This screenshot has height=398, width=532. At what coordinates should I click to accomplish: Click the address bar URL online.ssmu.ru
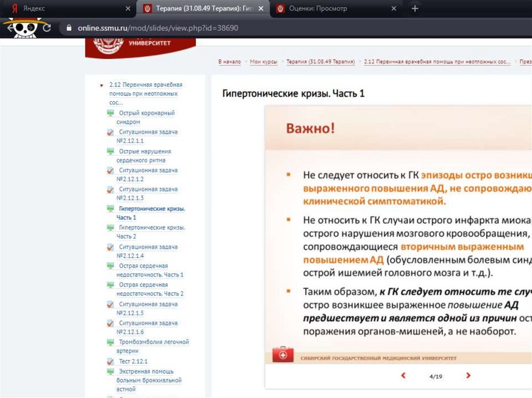158,28
